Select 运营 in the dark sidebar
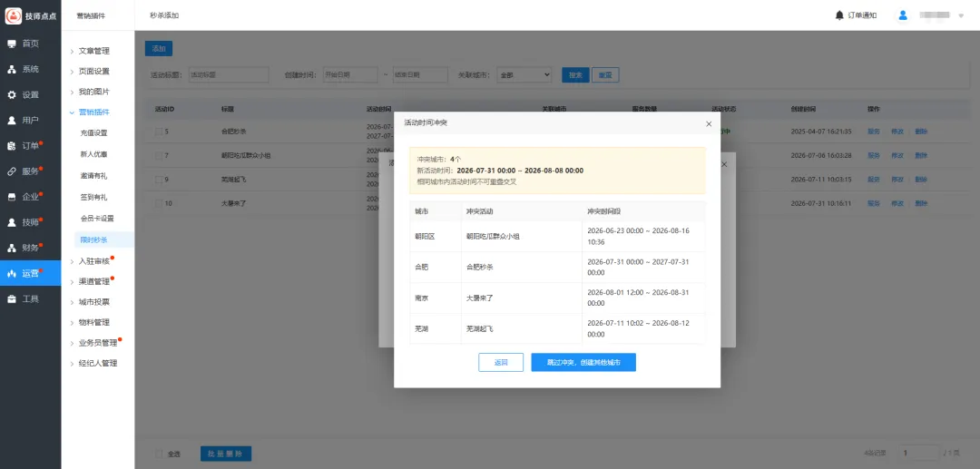The height and width of the screenshot is (469, 980). [x=30, y=274]
